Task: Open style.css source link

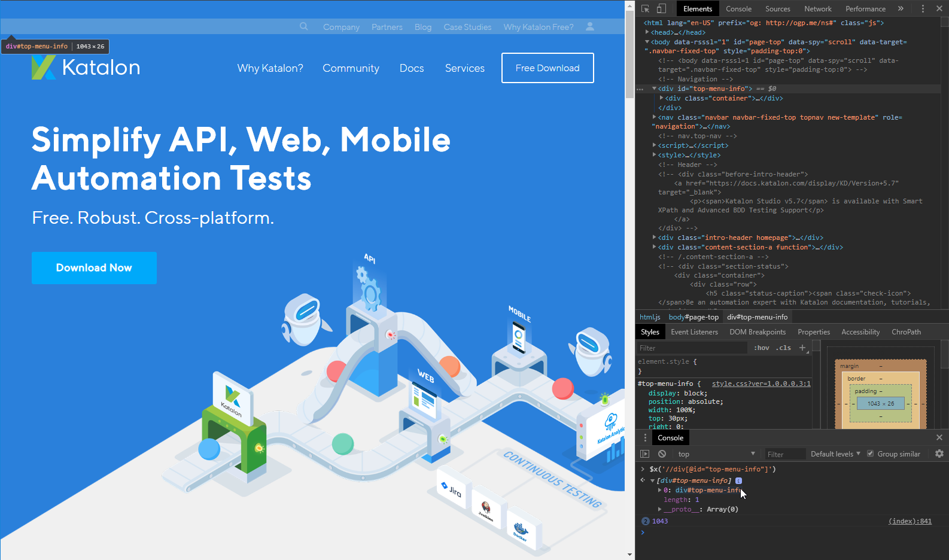Action: click(761, 384)
